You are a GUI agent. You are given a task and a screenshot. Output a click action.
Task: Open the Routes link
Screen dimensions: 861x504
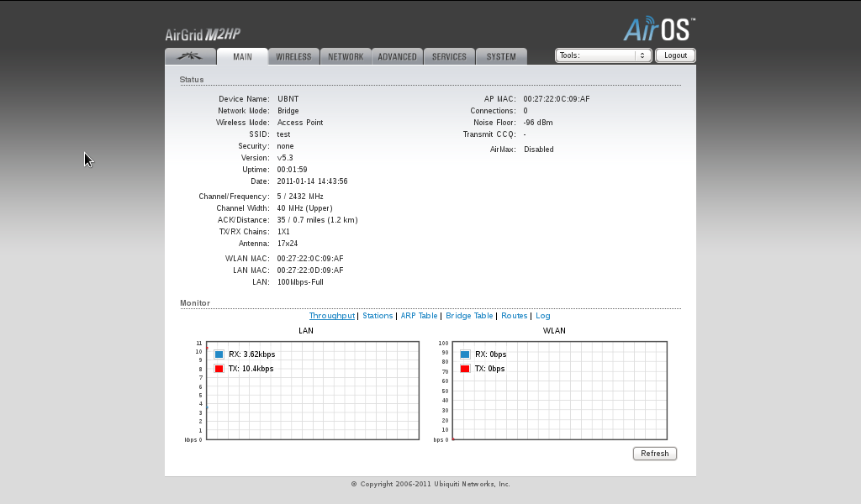(x=514, y=315)
